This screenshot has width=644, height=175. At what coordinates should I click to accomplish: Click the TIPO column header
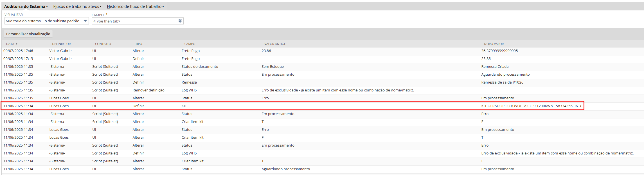point(139,44)
